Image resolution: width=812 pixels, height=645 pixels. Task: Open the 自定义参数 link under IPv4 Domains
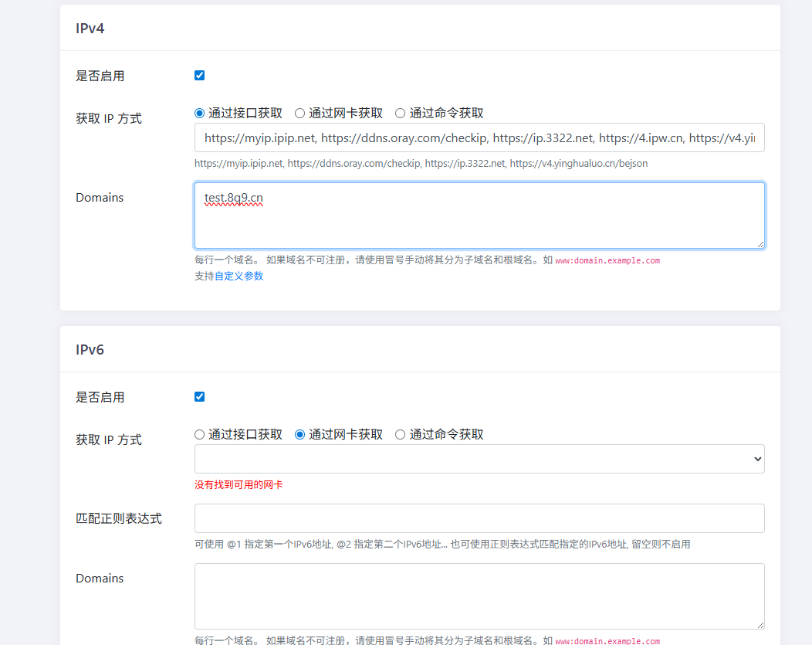239,276
